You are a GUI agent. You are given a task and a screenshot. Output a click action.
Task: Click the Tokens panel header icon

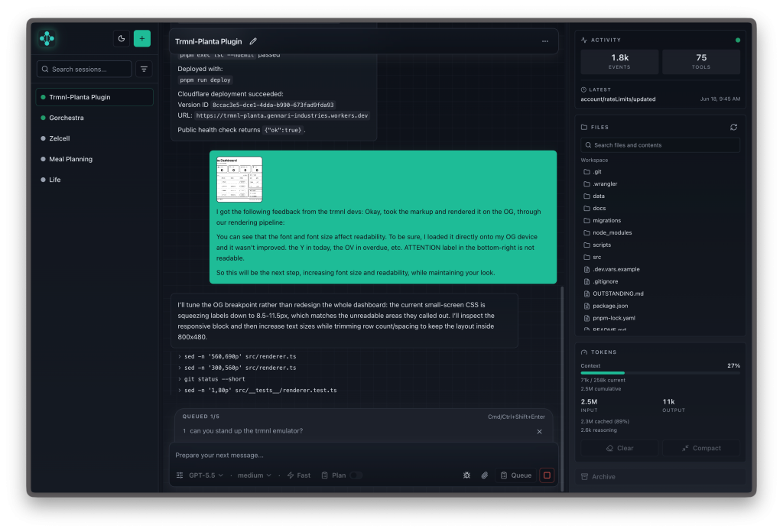(x=584, y=352)
